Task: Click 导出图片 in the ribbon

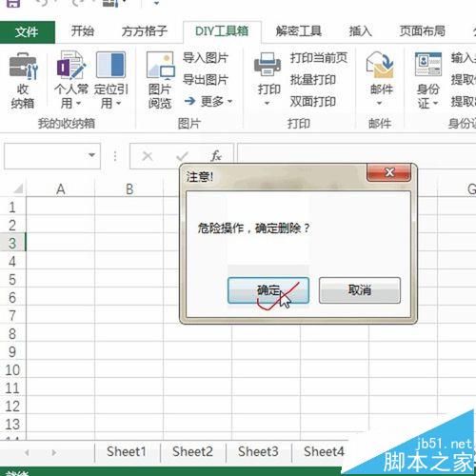Action: coord(206,80)
